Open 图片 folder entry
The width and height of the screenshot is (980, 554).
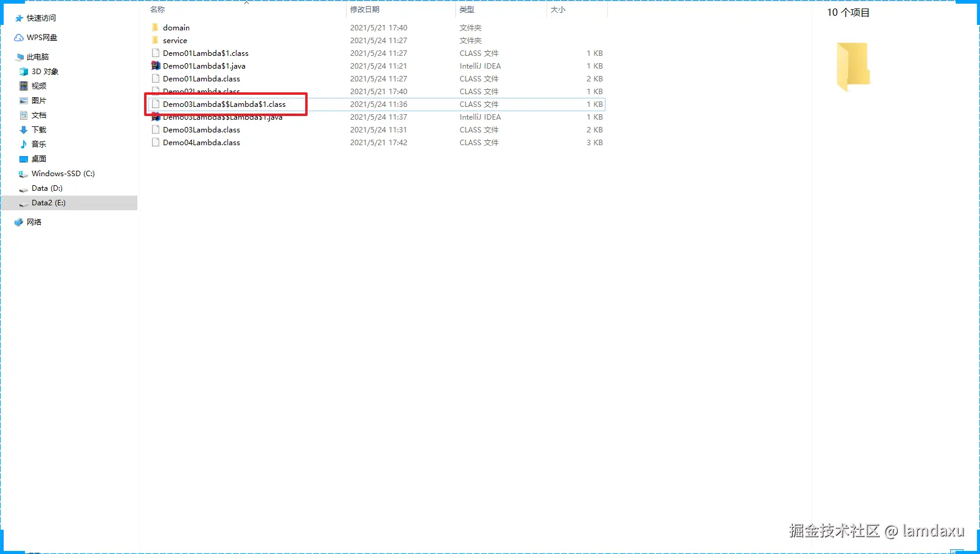[x=39, y=101]
